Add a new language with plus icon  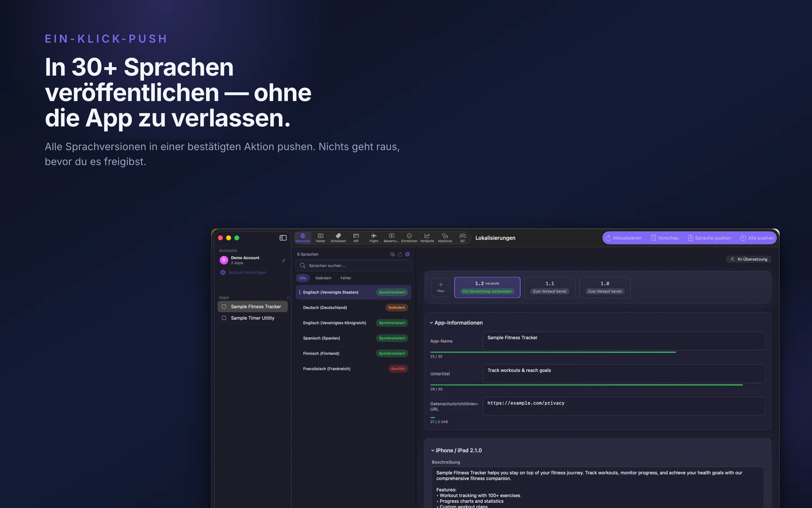coord(407,254)
